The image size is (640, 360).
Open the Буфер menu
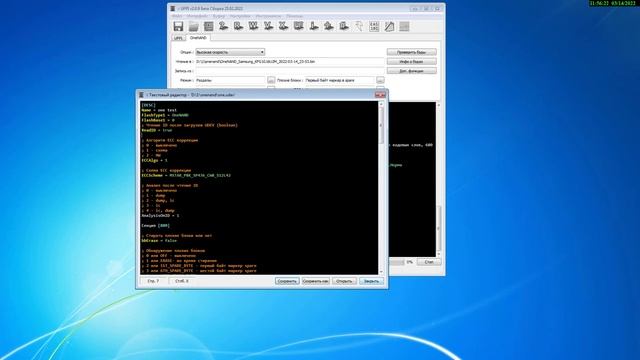click(219, 16)
